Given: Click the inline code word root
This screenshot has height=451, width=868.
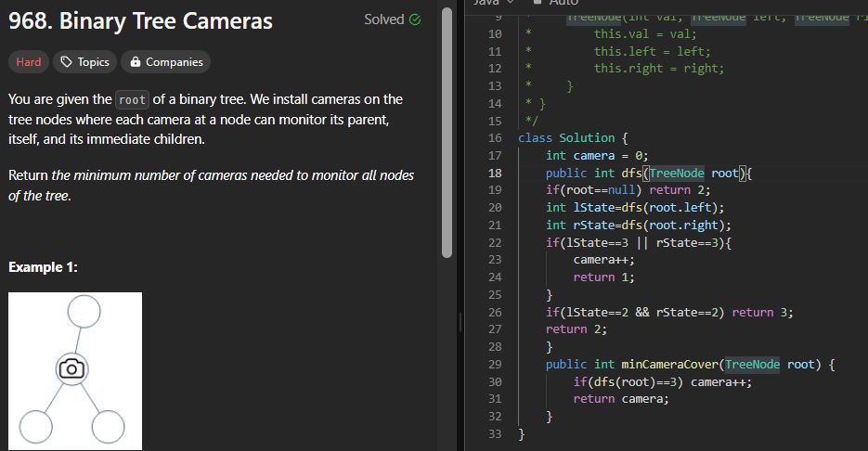Looking at the screenshot, I should pyautogui.click(x=133, y=100).
